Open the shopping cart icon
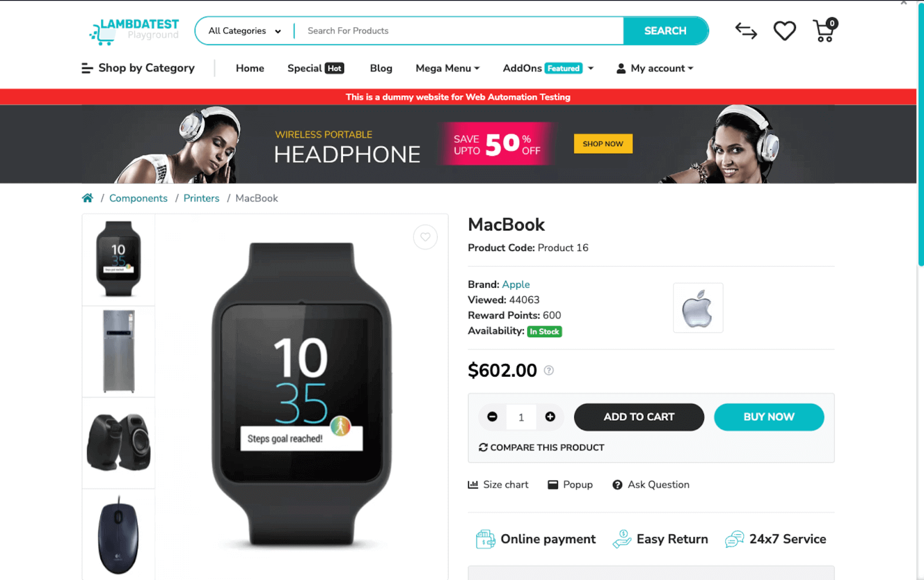 [825, 31]
